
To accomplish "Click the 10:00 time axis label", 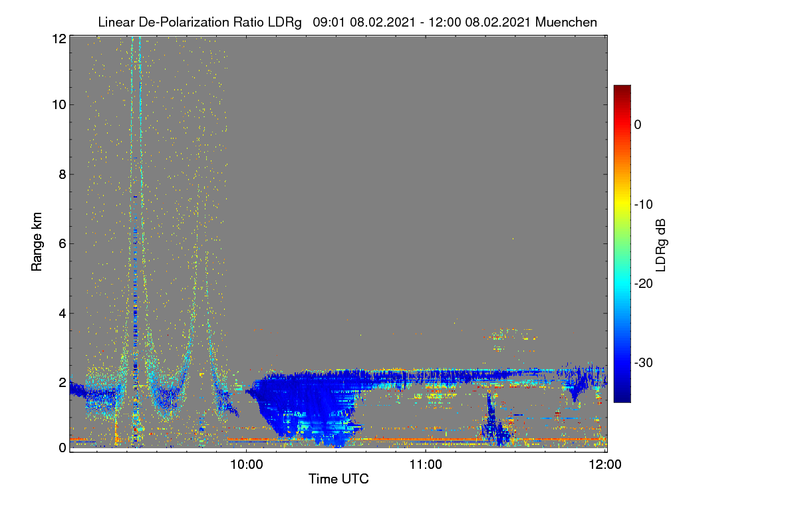I will coord(246,465).
